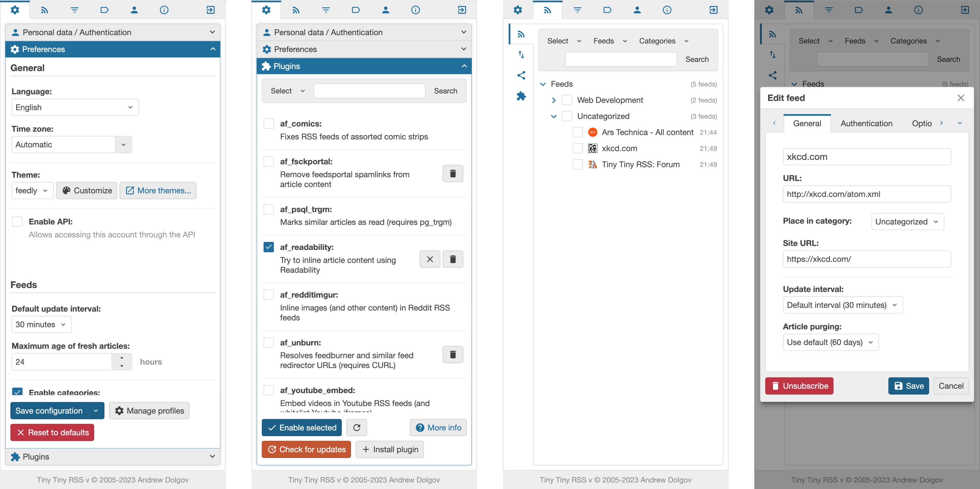This screenshot has height=489, width=980.
Task: Delete the af_unburn plugin
Action: pos(453,355)
